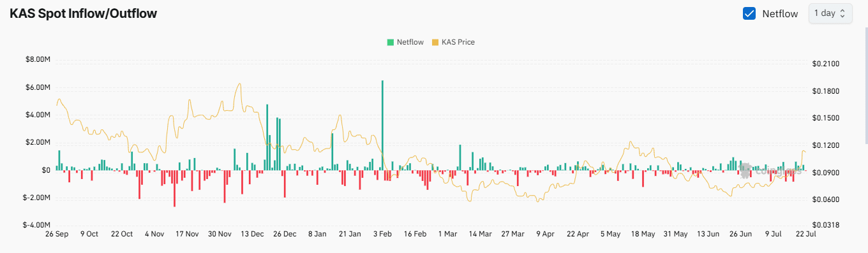This screenshot has width=868, height=253.
Task: Uncheck the Netflow checkbox
Action: click(x=749, y=13)
